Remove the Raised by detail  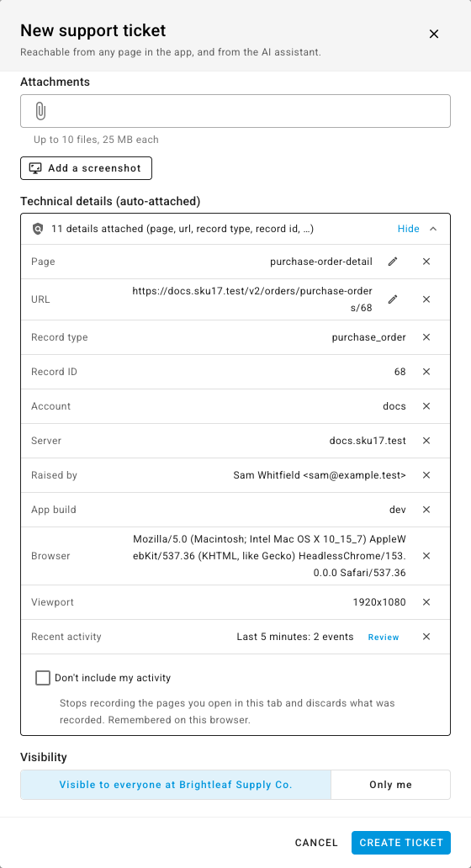tap(426, 475)
